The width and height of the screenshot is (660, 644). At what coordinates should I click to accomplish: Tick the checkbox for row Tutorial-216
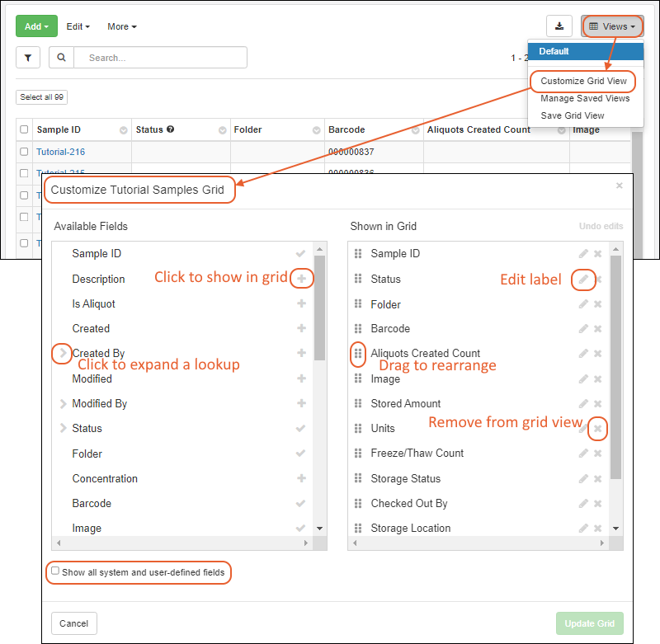(x=24, y=152)
